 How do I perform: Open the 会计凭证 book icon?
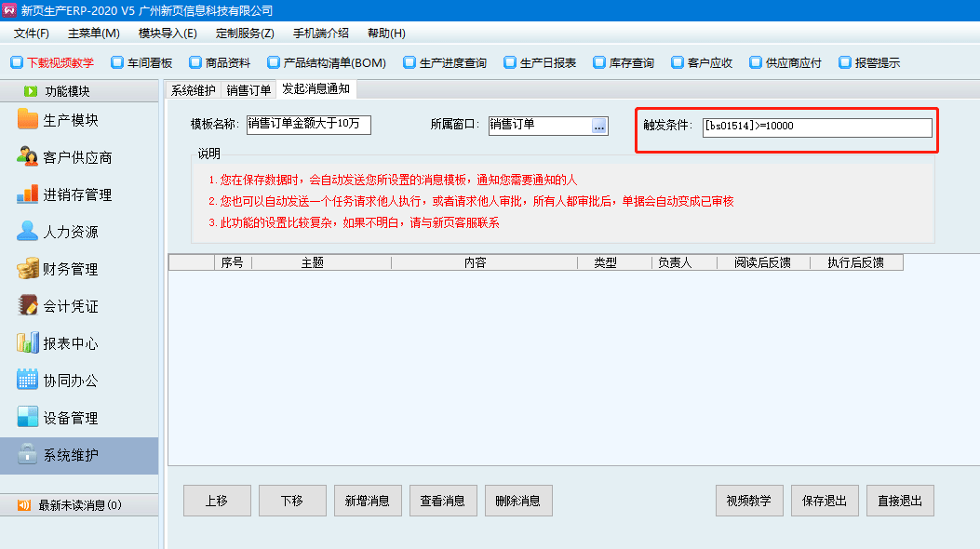pyautogui.click(x=28, y=306)
